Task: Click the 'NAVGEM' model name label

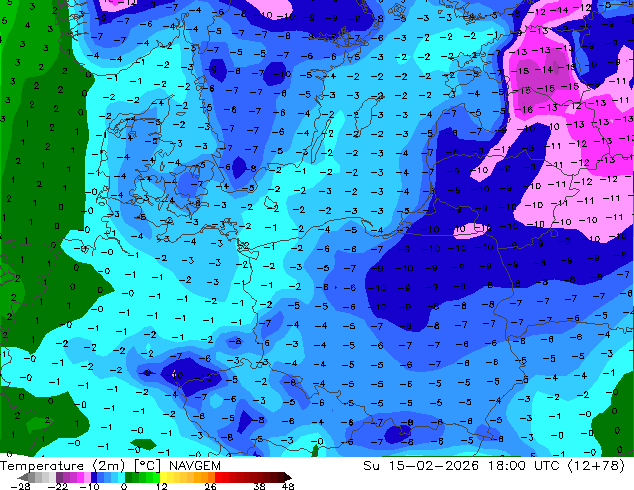Action: pos(195,466)
